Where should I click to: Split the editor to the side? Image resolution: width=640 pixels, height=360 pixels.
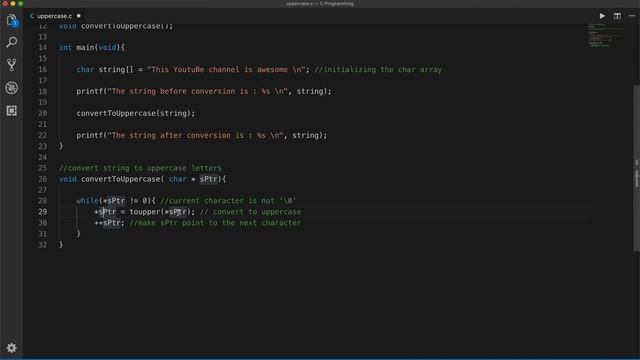point(617,16)
